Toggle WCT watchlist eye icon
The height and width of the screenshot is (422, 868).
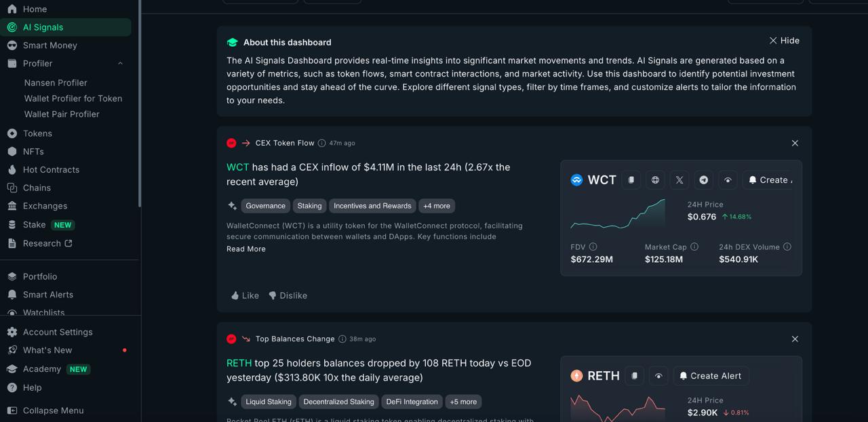point(728,180)
